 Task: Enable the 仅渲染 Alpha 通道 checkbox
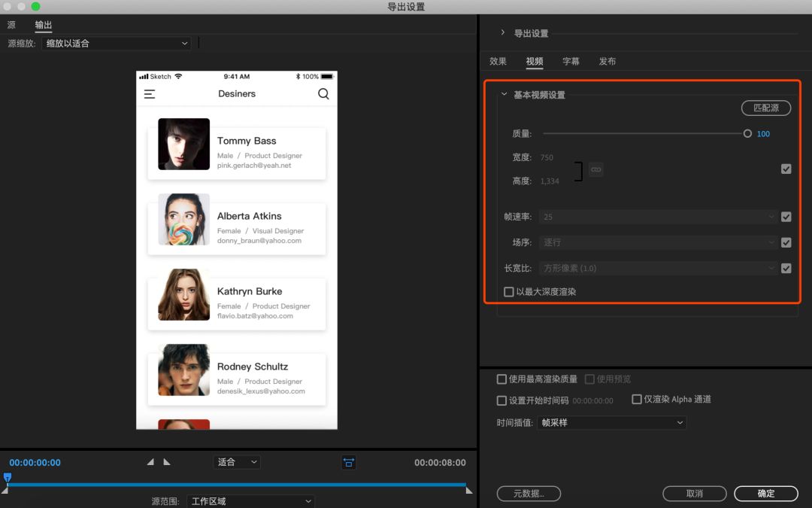pyautogui.click(x=636, y=400)
